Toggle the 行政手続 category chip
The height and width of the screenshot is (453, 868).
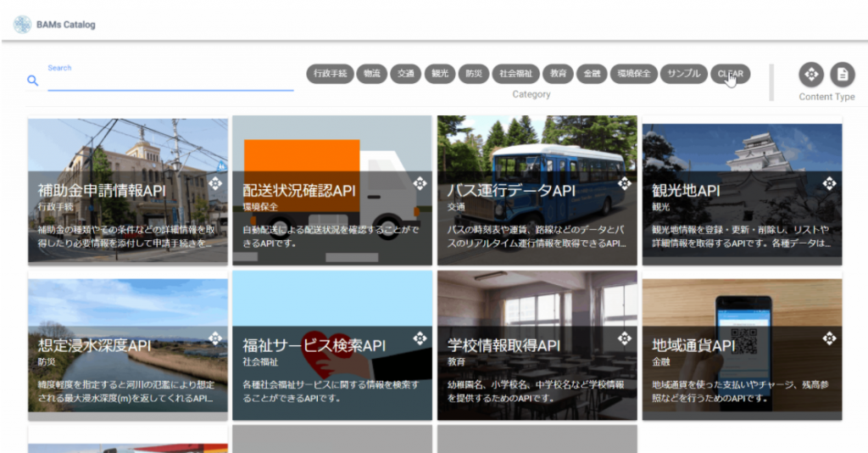[x=330, y=74]
